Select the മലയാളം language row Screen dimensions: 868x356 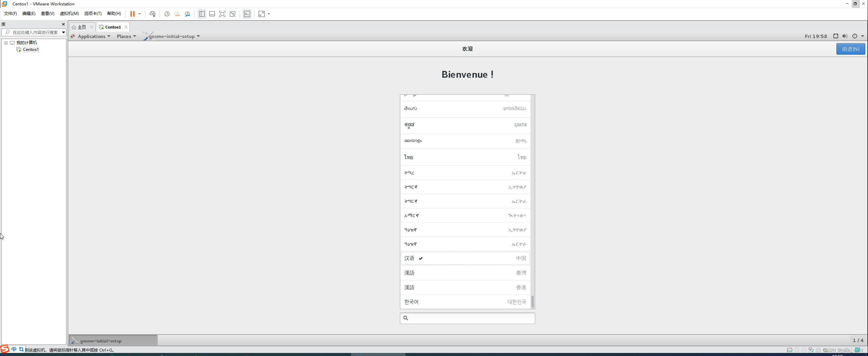pos(465,141)
